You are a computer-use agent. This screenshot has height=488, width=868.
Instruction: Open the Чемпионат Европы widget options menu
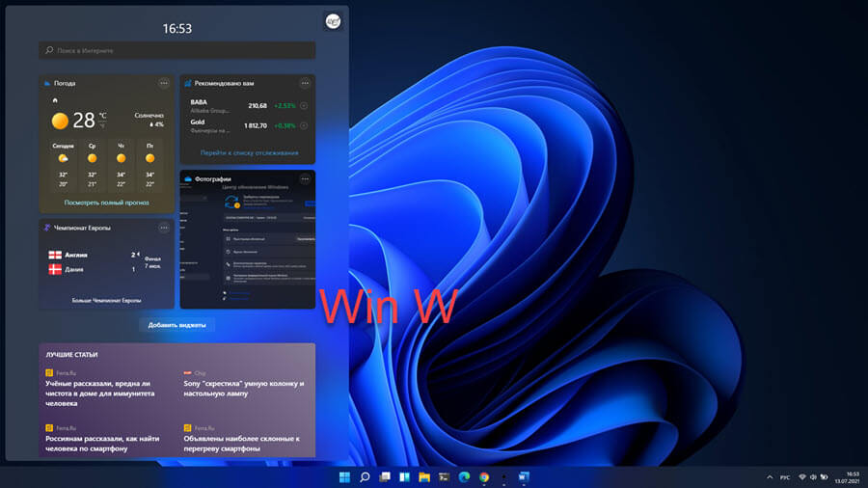pos(164,228)
